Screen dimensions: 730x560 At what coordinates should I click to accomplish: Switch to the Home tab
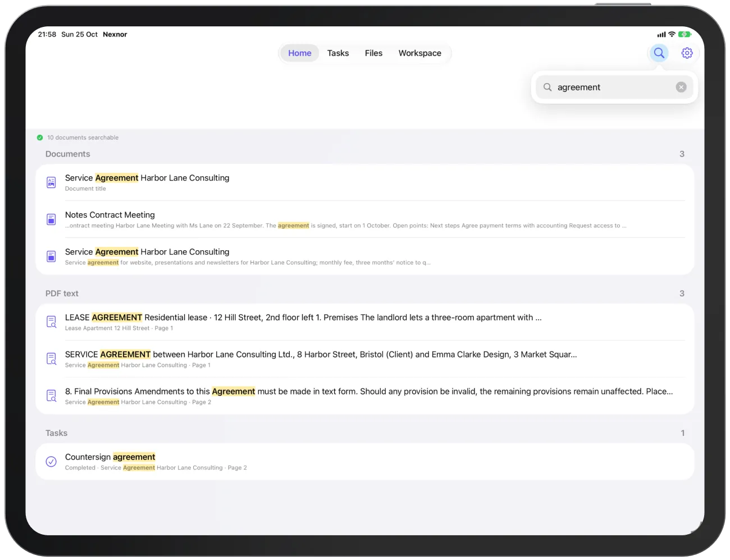tap(300, 53)
